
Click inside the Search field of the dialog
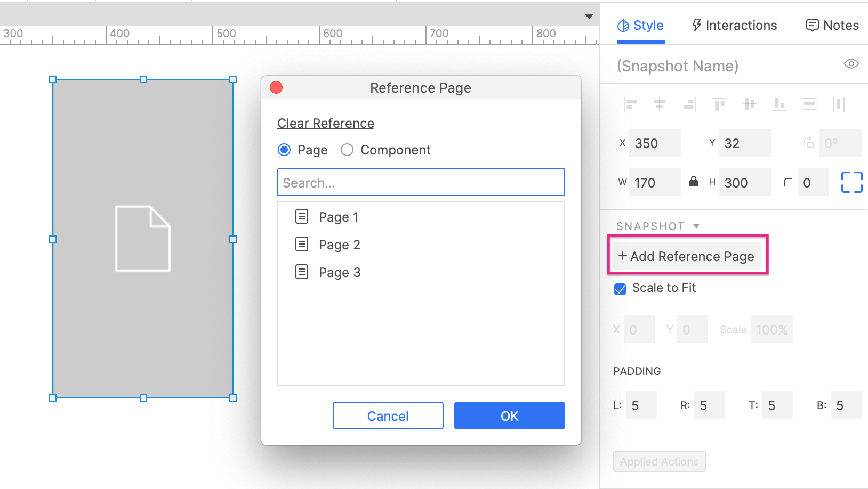[x=421, y=182]
